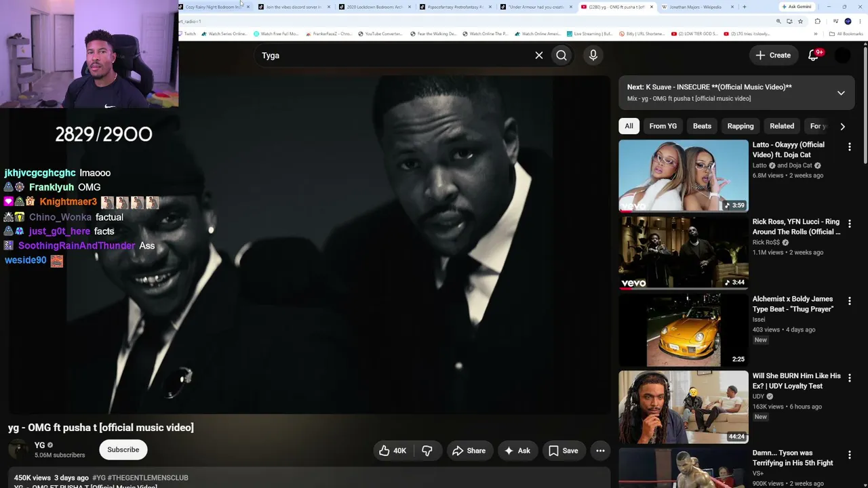
Task: Open the Thug Prayer type beat thumbnail
Action: tap(684, 330)
